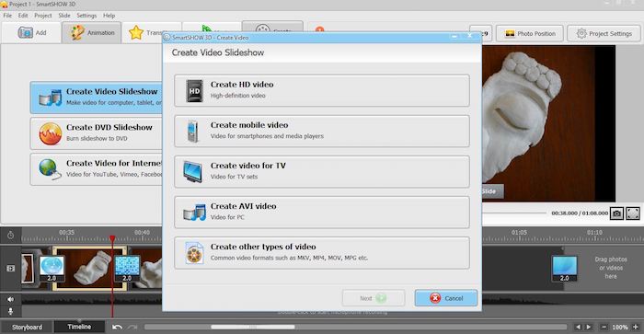Switch to the Add tab
The height and width of the screenshot is (334, 644).
point(31,32)
